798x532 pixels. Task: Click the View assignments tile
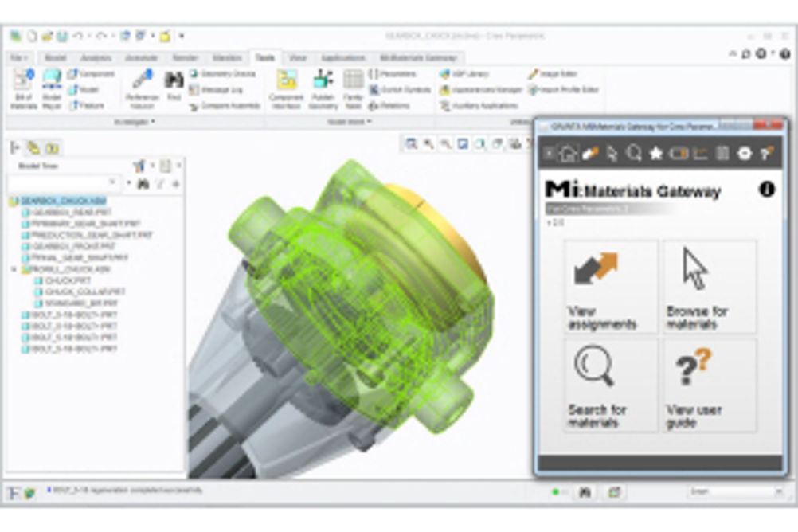pyautogui.click(x=611, y=288)
